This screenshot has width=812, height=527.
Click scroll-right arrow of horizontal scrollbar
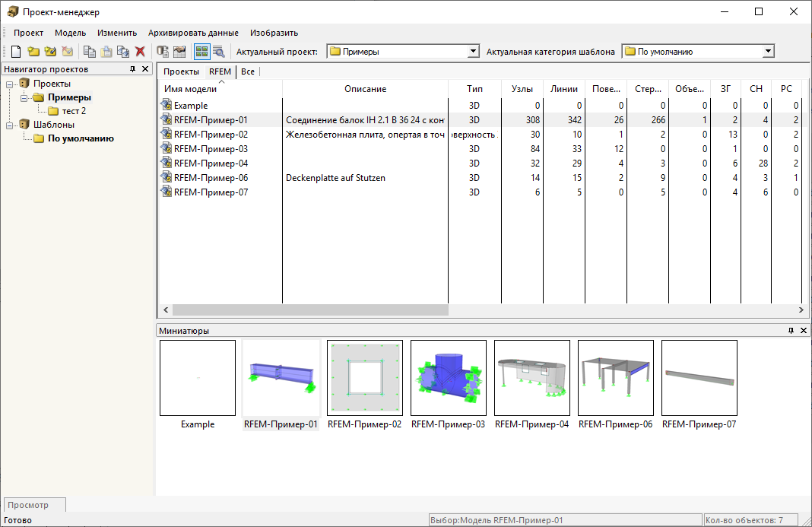point(801,310)
